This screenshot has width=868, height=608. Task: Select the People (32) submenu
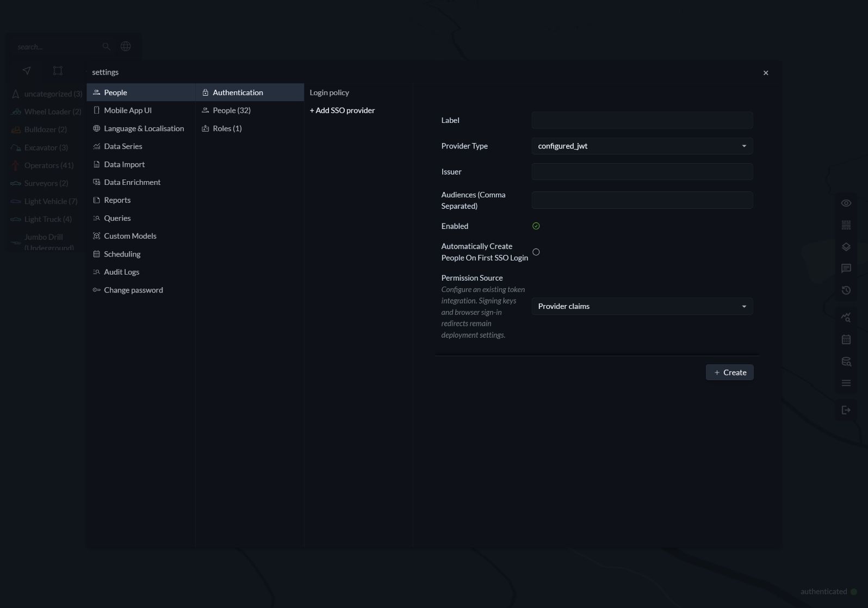[250, 110]
